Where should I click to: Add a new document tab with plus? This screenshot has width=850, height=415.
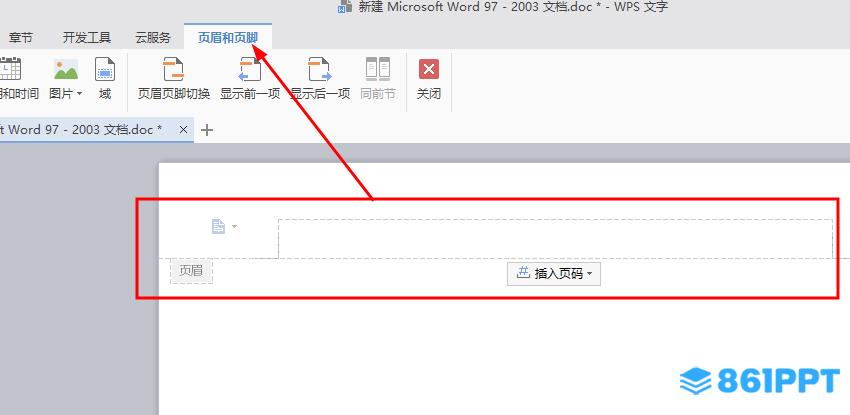click(x=207, y=130)
